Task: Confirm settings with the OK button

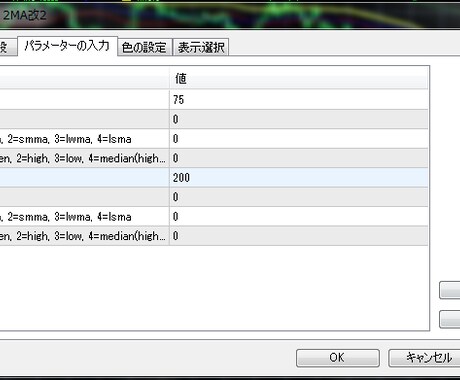Action: (337, 358)
